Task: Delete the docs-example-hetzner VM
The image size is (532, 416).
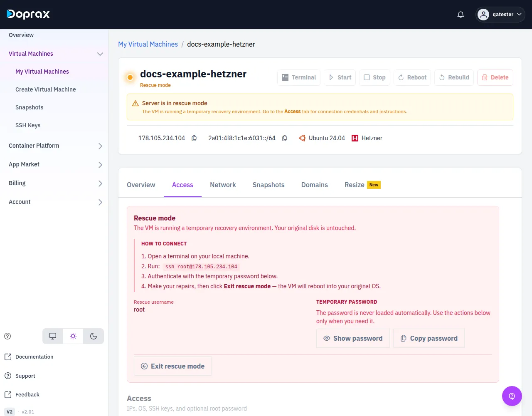Action: click(x=495, y=77)
